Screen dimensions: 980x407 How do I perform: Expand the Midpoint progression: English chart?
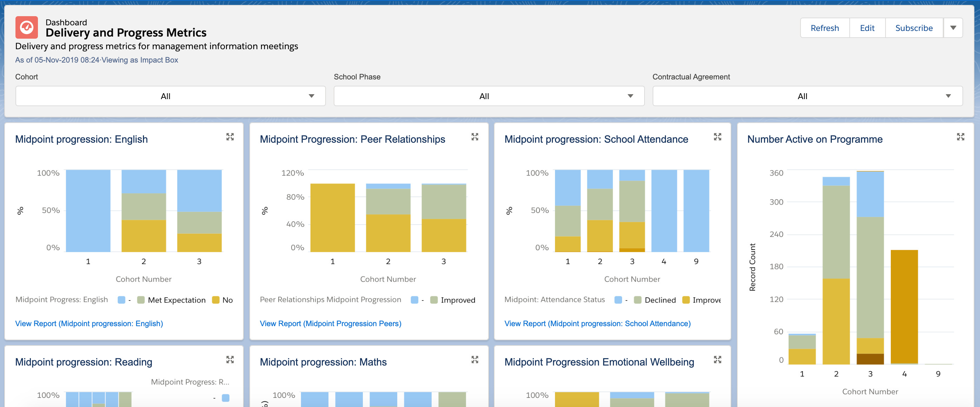coord(230,137)
